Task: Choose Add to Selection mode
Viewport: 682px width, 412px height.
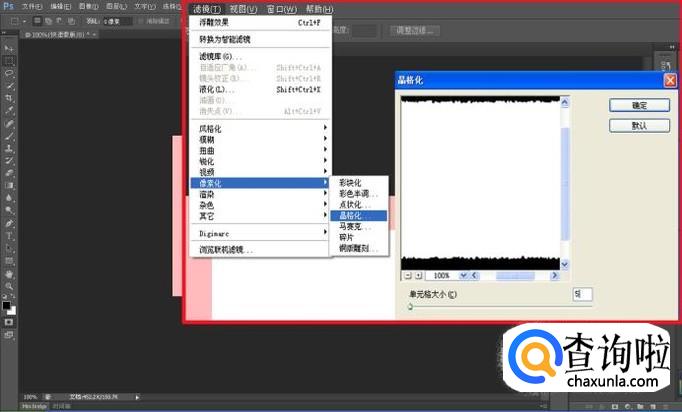Action: point(48,21)
